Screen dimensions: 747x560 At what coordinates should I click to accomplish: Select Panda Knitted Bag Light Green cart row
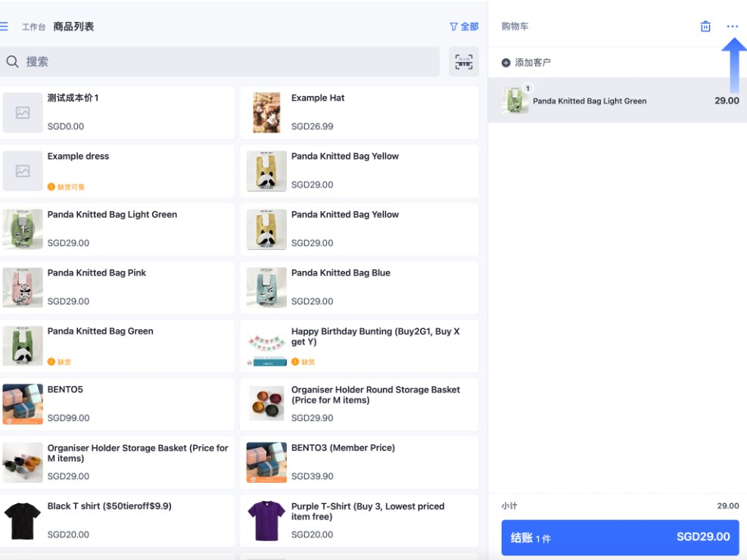pos(618,101)
